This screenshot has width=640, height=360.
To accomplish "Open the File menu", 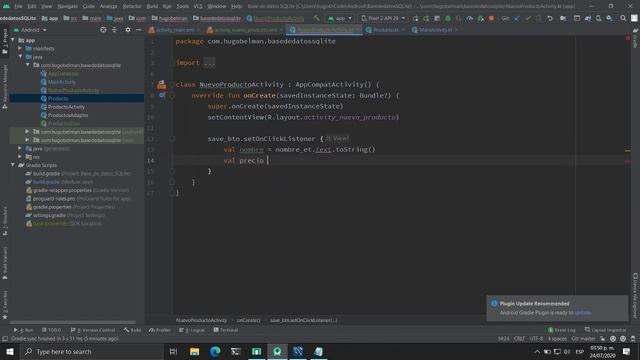I will pyautogui.click(x=18, y=6).
